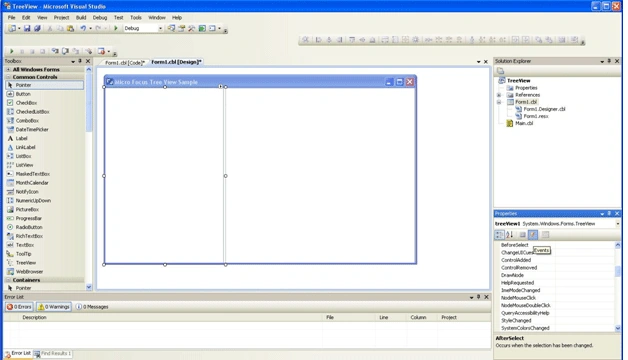Open the Error List window options dropdown
This screenshot has height=360, width=628.
coord(471,297)
